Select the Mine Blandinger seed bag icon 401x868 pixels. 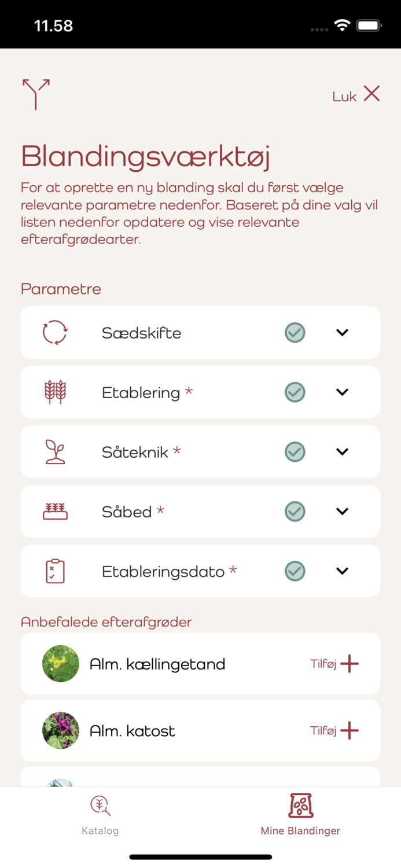click(300, 805)
